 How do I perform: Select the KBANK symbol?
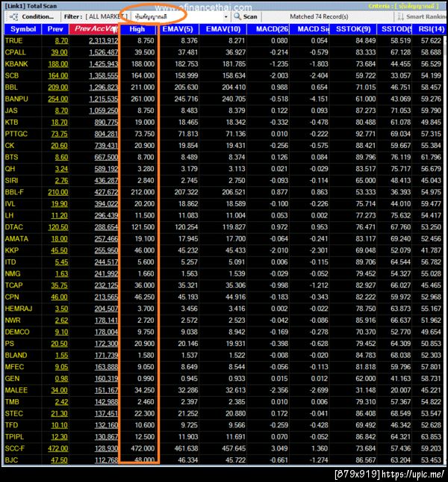(x=16, y=64)
